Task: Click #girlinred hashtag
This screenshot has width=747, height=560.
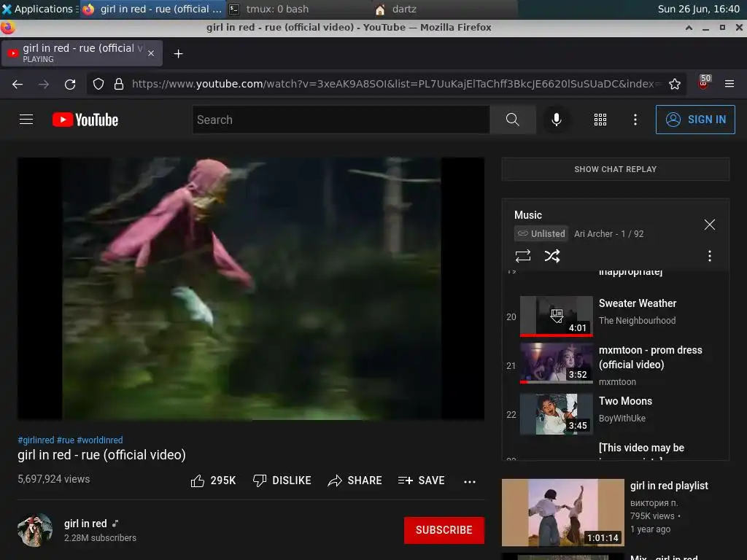Action: point(36,440)
